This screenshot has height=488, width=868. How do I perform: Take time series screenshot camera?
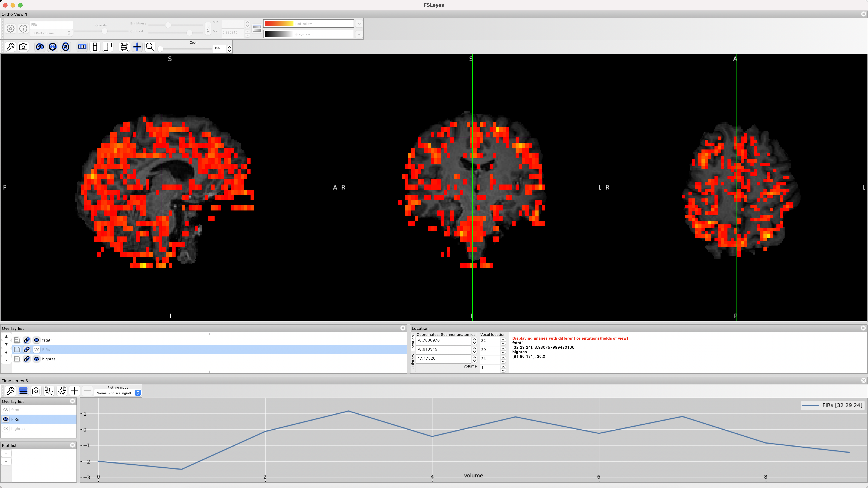click(36, 391)
